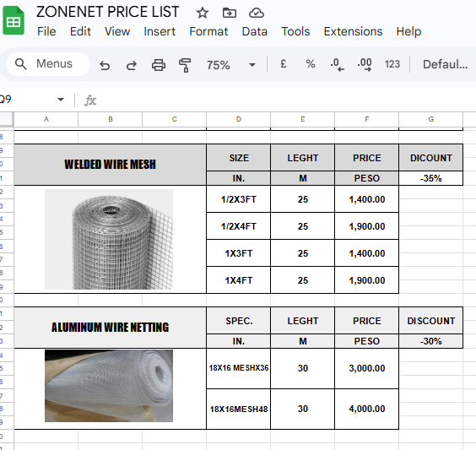Select the 1/2X3FT size cell
The width and height of the screenshot is (476, 450).
[x=239, y=199]
